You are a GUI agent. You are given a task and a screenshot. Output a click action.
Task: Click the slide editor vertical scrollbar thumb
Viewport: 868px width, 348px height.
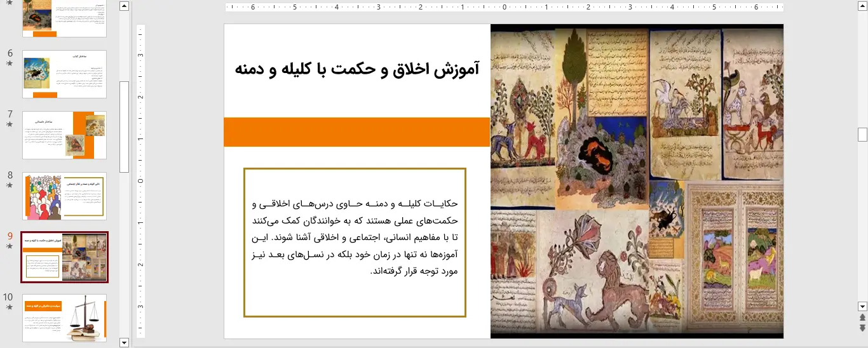pos(862,134)
